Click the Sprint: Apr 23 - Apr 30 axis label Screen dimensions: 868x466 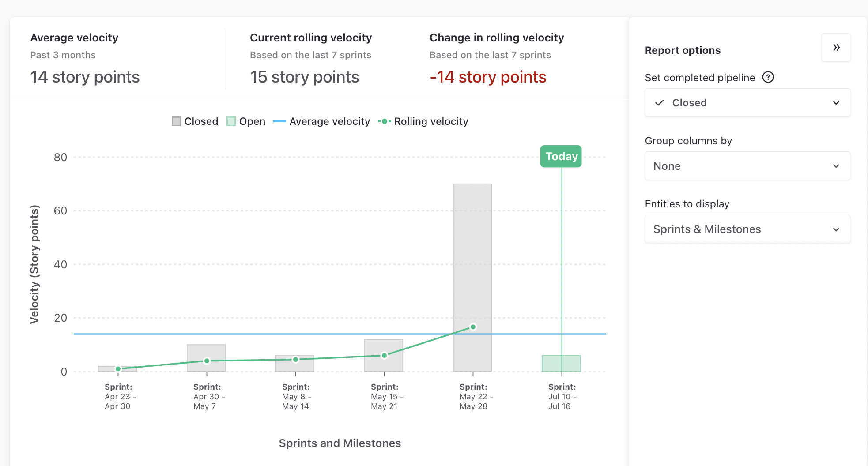[x=120, y=396]
